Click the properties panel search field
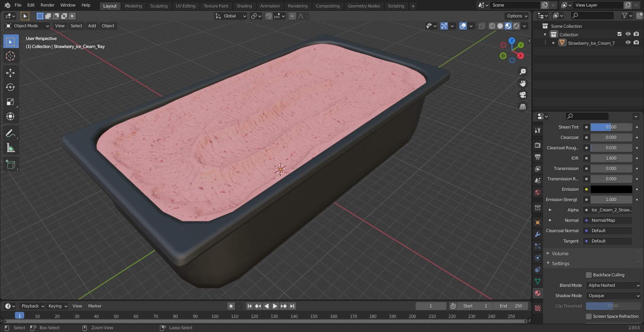This screenshot has height=332, width=644. [x=587, y=116]
